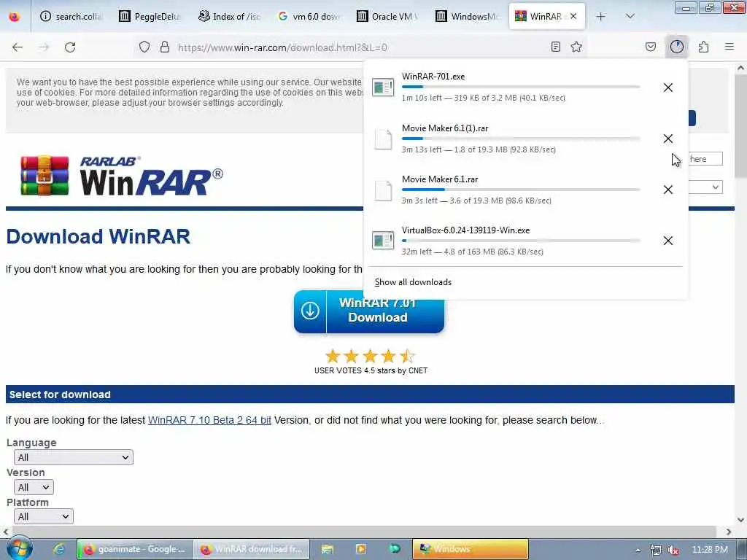Bookmark this page with the star icon
This screenshot has width=747, height=560.
click(576, 47)
